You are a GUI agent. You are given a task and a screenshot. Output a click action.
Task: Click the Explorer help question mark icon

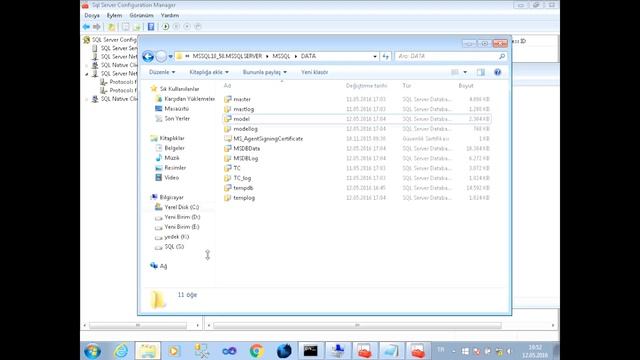[498, 72]
